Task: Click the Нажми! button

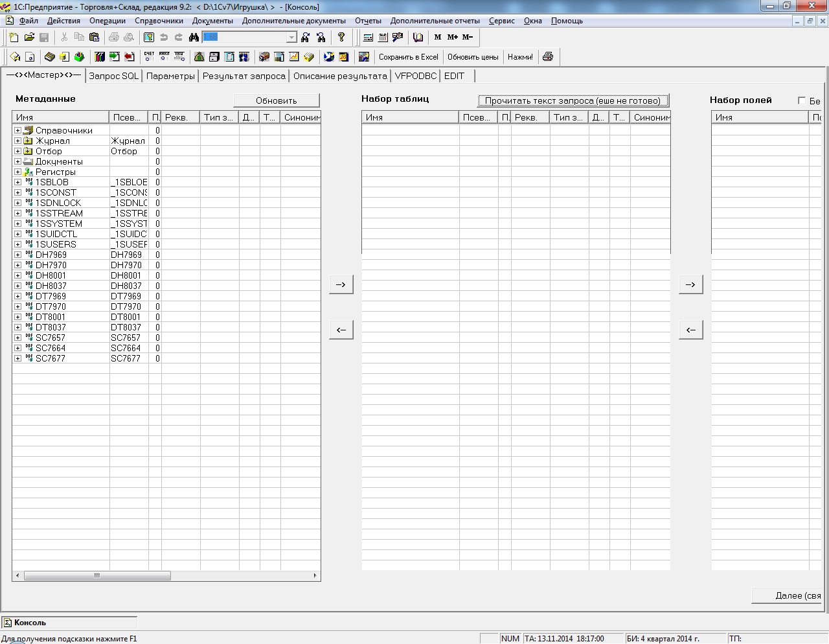Action: click(520, 57)
